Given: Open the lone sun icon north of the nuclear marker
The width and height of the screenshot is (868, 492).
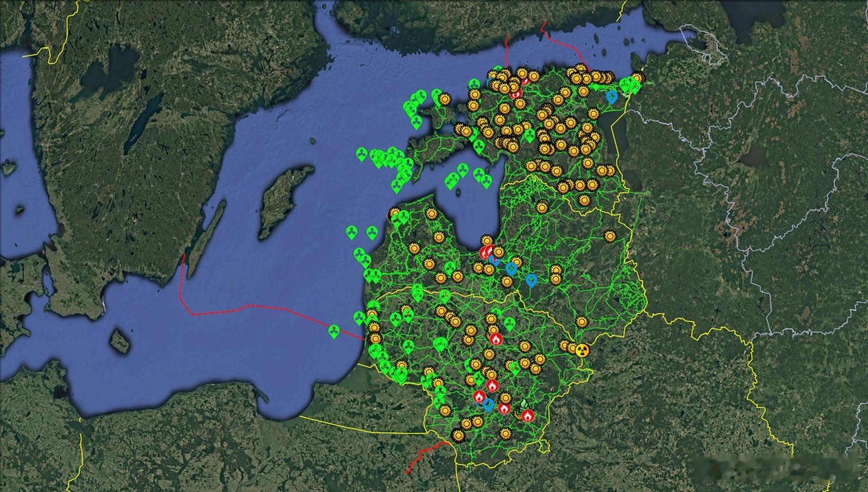Looking at the screenshot, I should pos(582,321).
